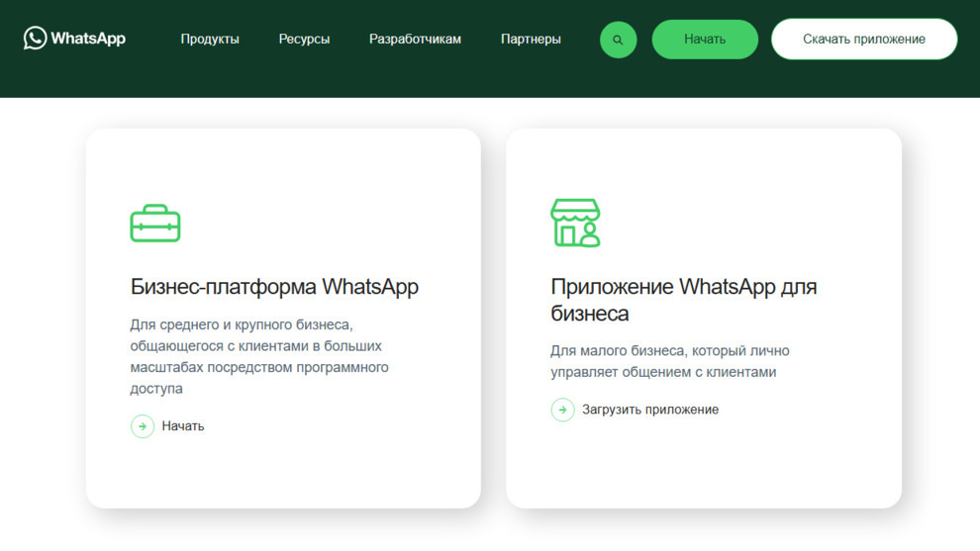The height and width of the screenshot is (551, 980).
Task: Click the text starting with Для малого бизнеса
Action: [x=670, y=361]
